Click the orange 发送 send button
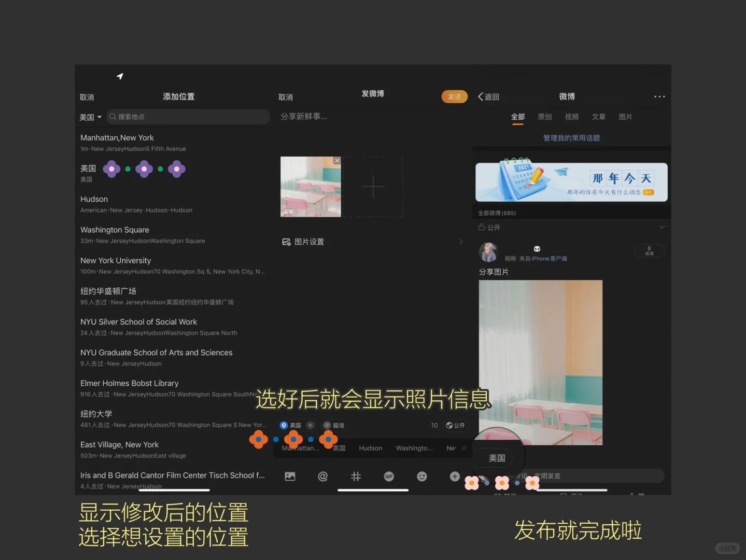This screenshot has height=560, width=746. [x=455, y=96]
